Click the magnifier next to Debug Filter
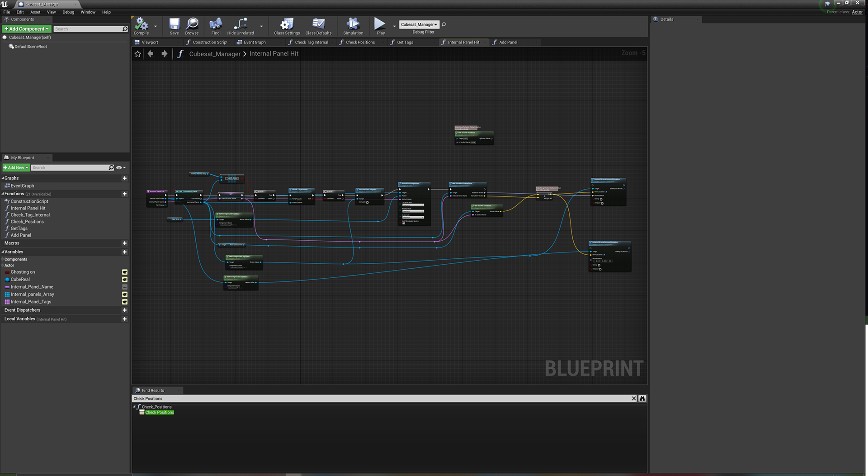Viewport: 868px width, 476px height. click(x=444, y=24)
